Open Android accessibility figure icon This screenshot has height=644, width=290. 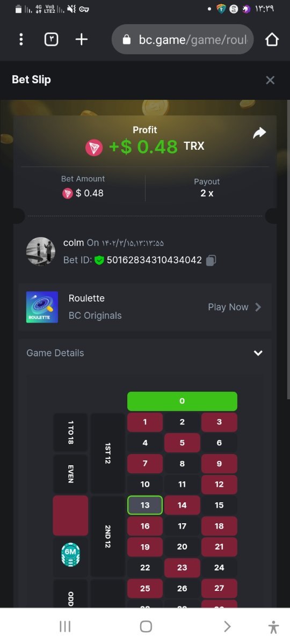(x=273, y=626)
